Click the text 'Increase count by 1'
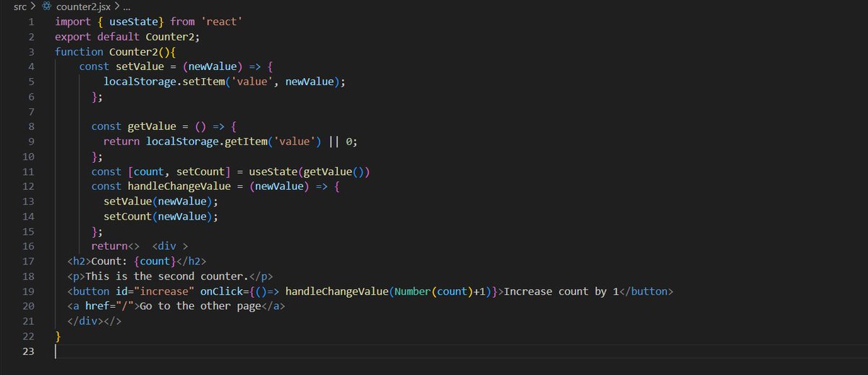The height and width of the screenshot is (375, 868). (561, 291)
